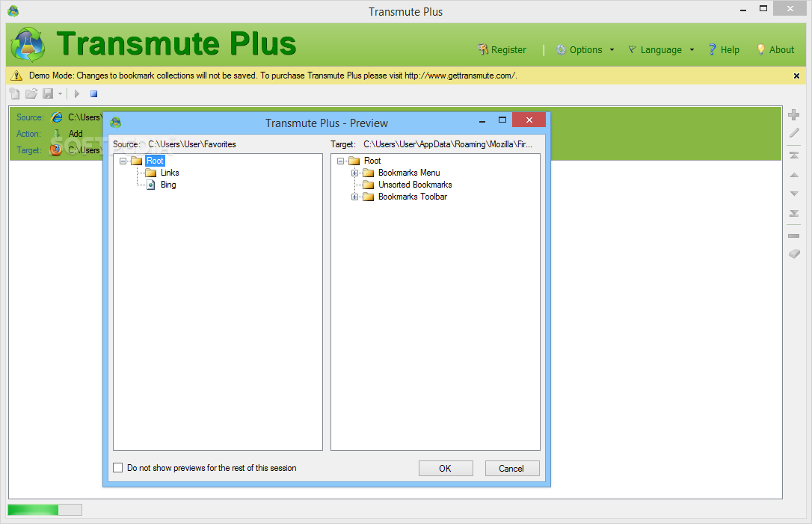Click the Bing bookmark page icon
The width and height of the screenshot is (812, 524).
[151, 185]
